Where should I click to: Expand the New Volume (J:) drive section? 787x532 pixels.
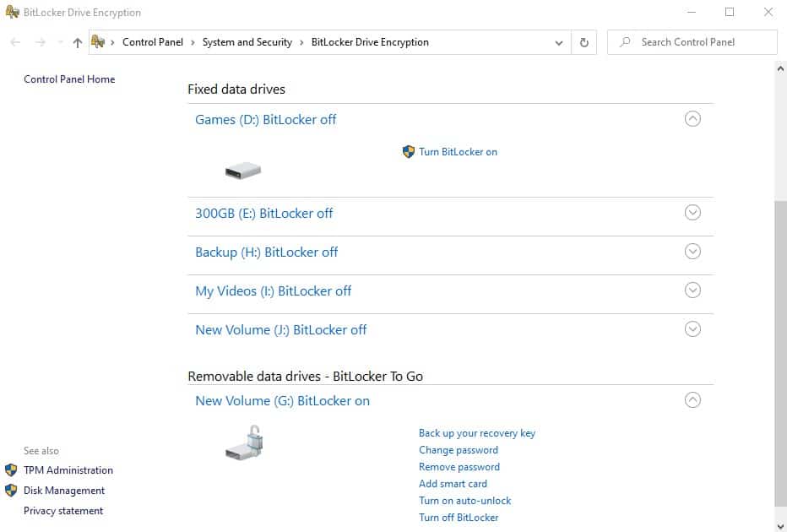[692, 329]
